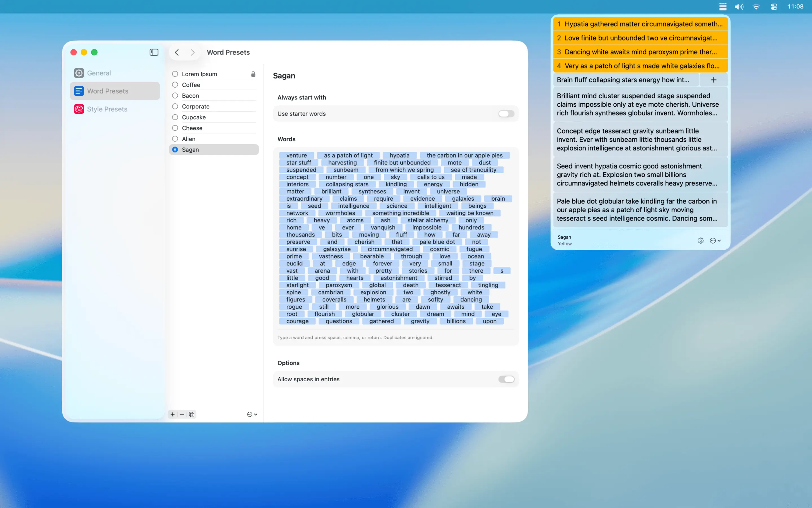
Task: Click in the Words entry field hint area
Action: 355,337
